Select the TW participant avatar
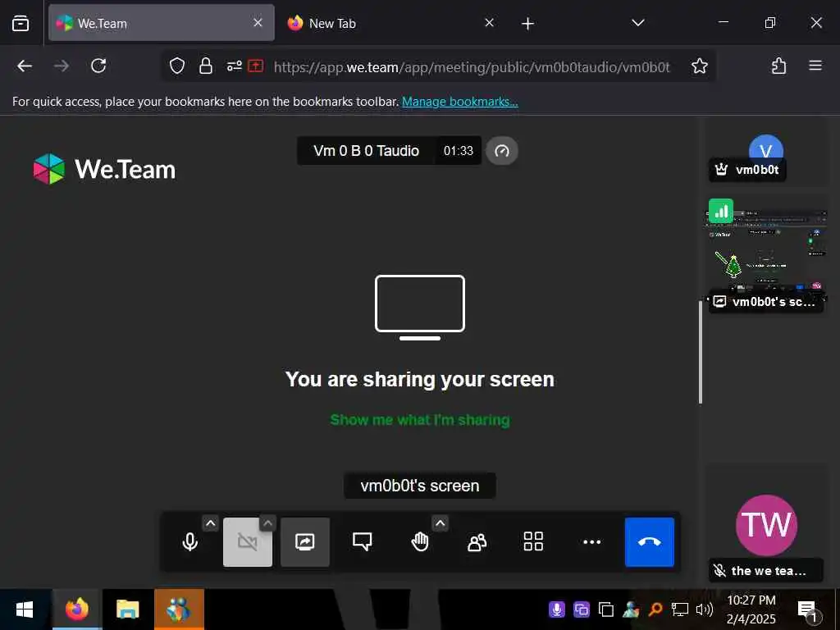 pyautogui.click(x=766, y=525)
